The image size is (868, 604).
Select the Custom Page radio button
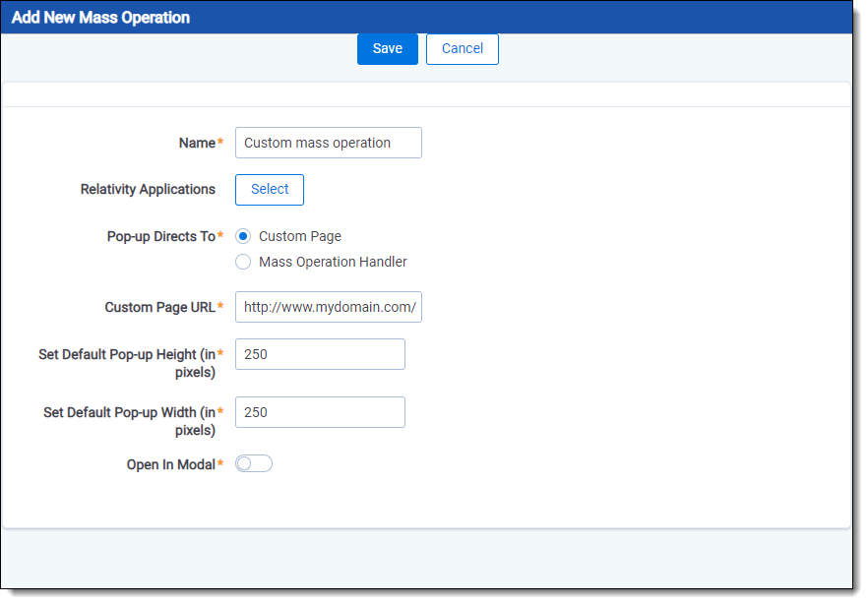coord(243,236)
